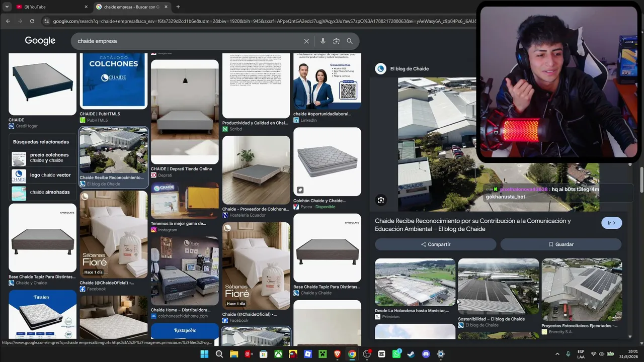The image size is (644, 362).
Task: Close the YouTube tab
Action: coord(86,7)
